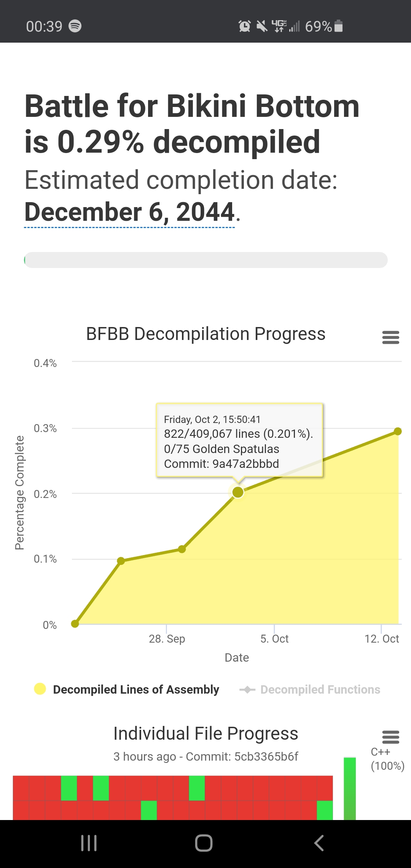Tap the December 6, 2044 estimated date
411x868 pixels.
point(129,212)
